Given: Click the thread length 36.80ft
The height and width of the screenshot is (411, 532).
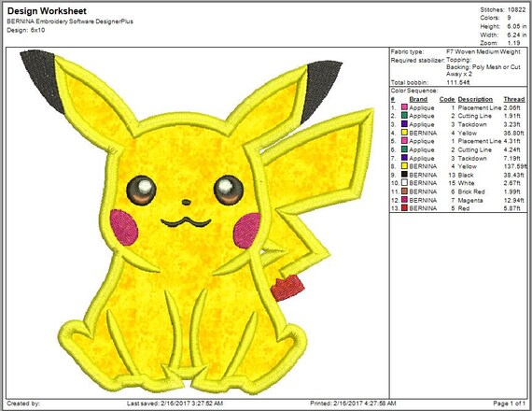Looking at the screenshot, I should click(x=514, y=133).
